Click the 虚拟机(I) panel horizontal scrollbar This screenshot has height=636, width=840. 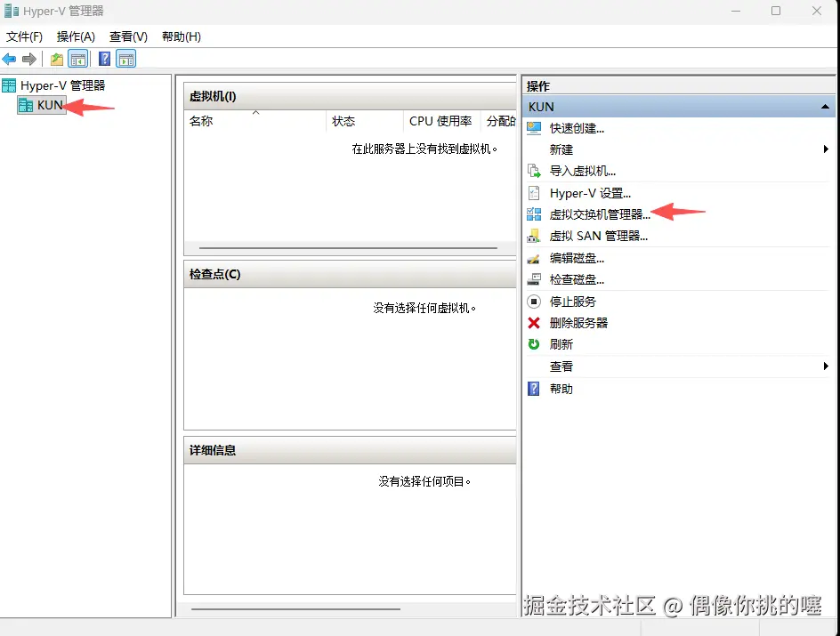click(348, 248)
